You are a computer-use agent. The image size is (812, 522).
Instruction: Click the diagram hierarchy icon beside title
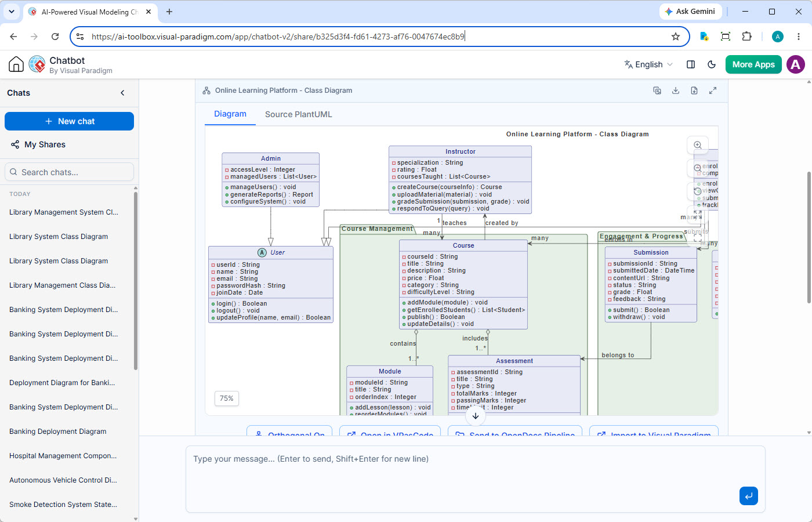point(206,90)
